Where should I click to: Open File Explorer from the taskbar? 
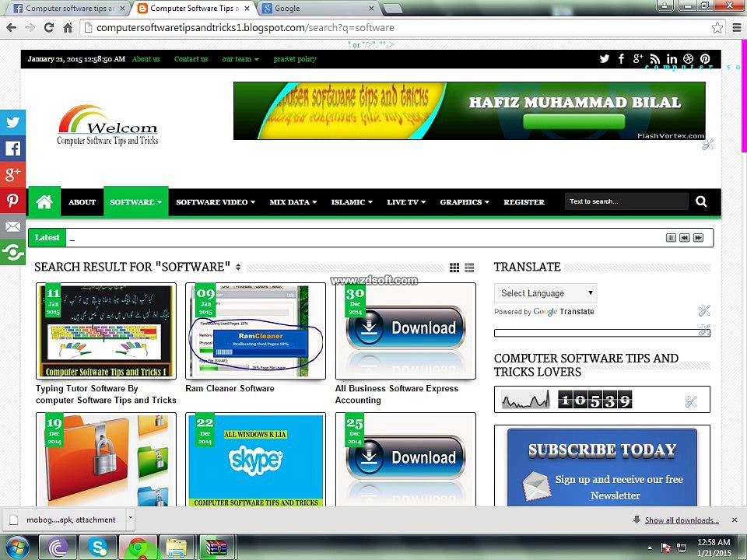point(177,548)
